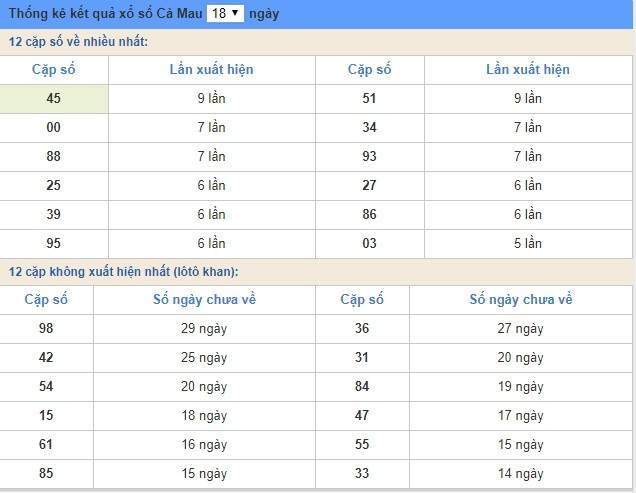
Task: Click pair number 93
Action: [370, 156]
